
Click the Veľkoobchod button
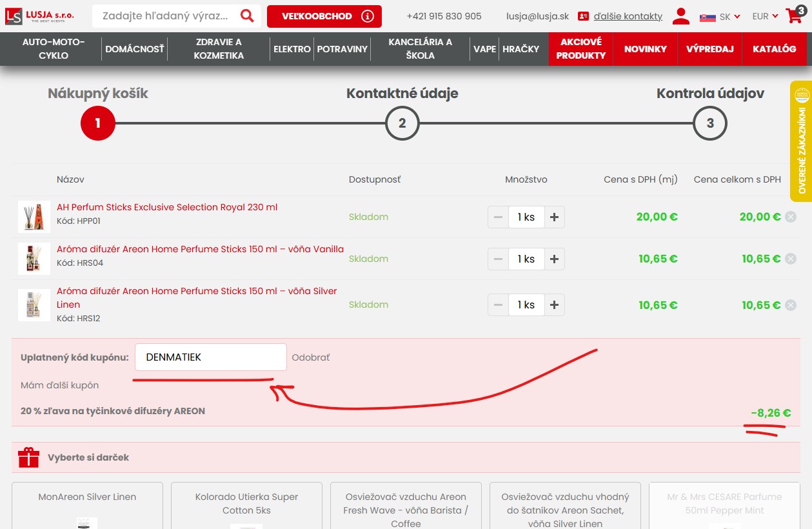(x=324, y=16)
